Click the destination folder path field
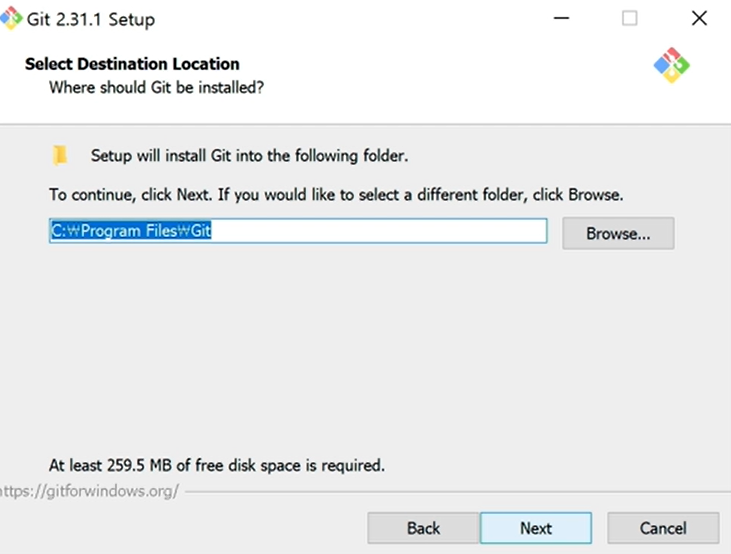The width and height of the screenshot is (731, 554). (x=298, y=231)
